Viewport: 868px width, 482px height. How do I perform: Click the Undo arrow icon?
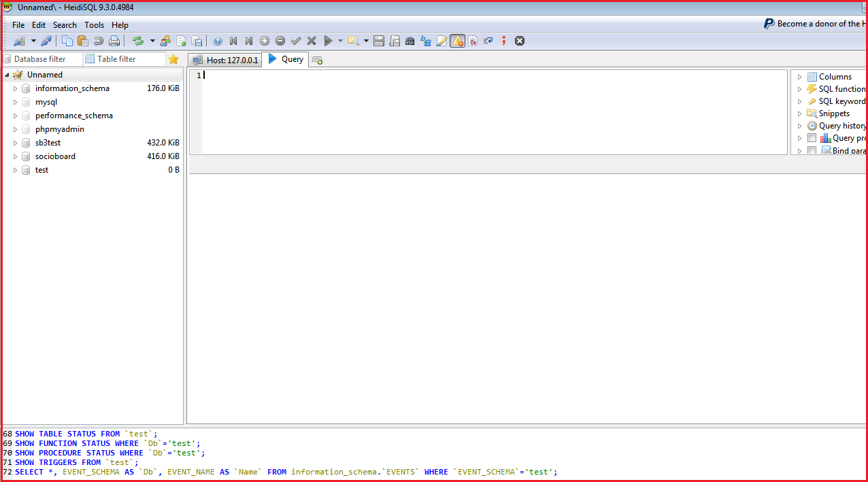pyautogui.click(x=99, y=41)
